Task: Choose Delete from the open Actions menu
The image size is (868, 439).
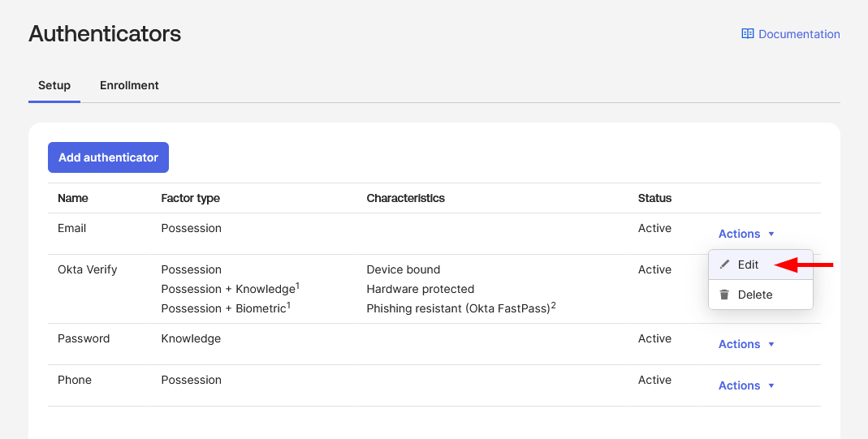Action: [754, 295]
